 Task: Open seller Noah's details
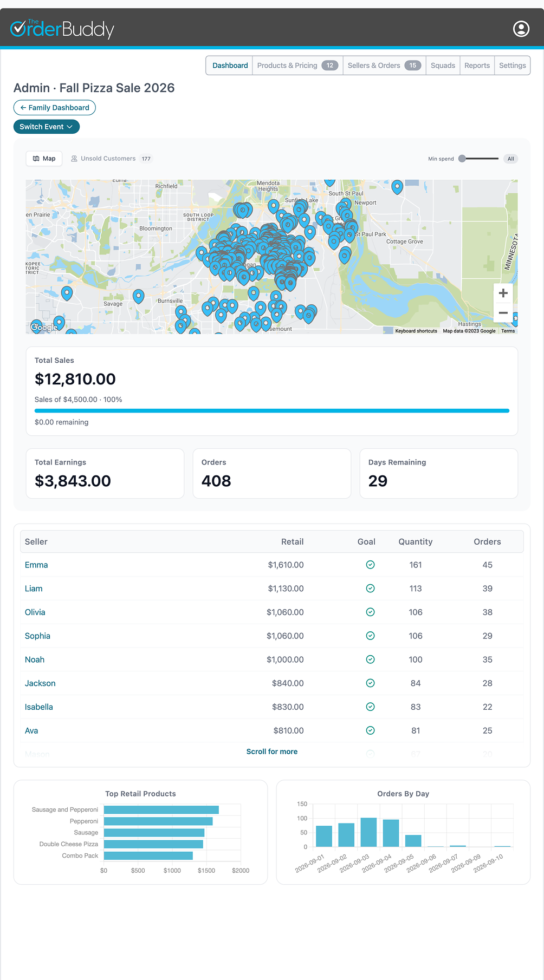35,659
